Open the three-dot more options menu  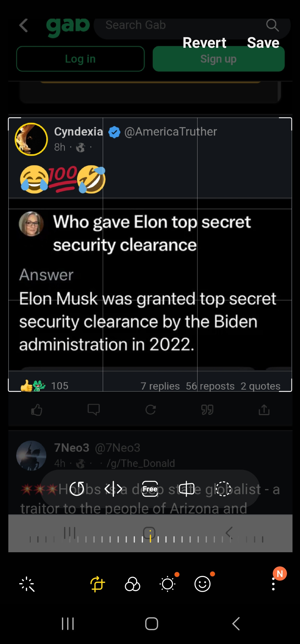point(273,584)
